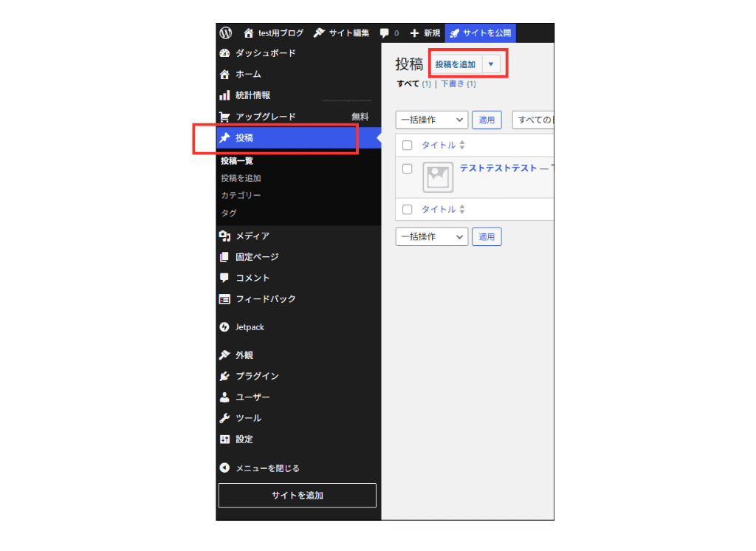Check the select-all checkbox in the タイトル header
This screenshot has height=551, width=756.
coord(405,145)
